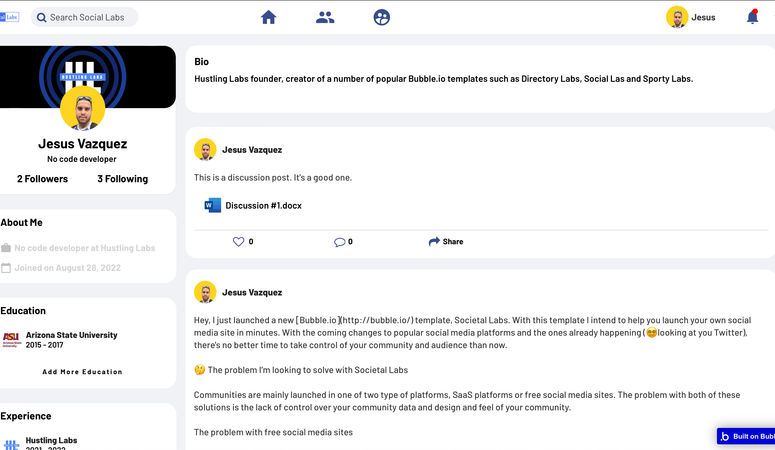Open the bubble.io URL in post
This screenshot has width=775, height=450.
point(378,320)
